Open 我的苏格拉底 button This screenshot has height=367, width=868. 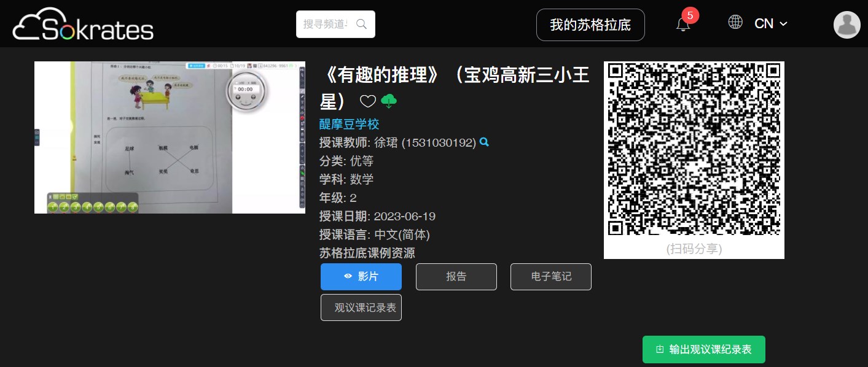590,25
